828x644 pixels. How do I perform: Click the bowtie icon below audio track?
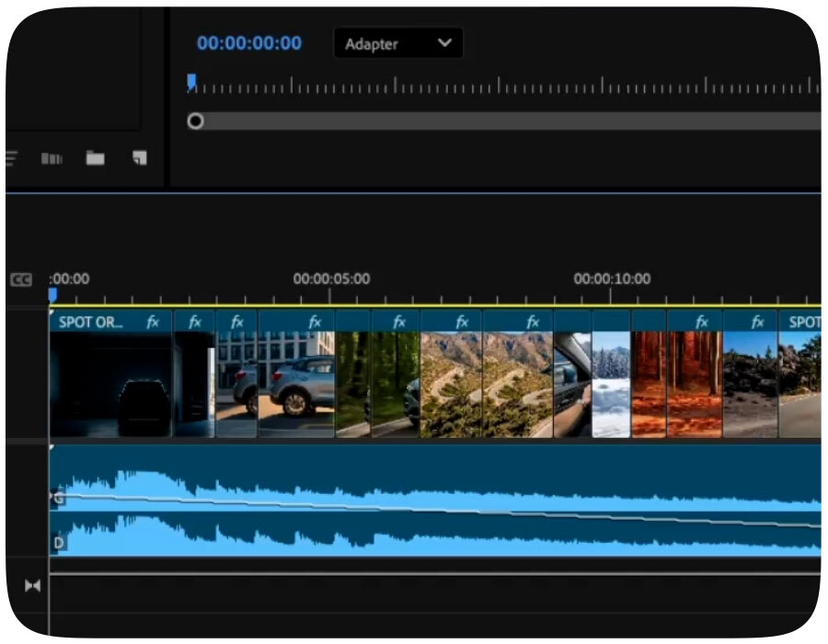pyautogui.click(x=32, y=586)
